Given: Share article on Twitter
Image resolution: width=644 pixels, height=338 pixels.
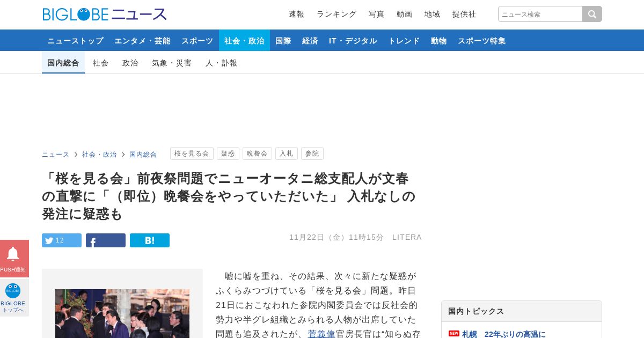Looking at the screenshot, I should click(62, 240).
